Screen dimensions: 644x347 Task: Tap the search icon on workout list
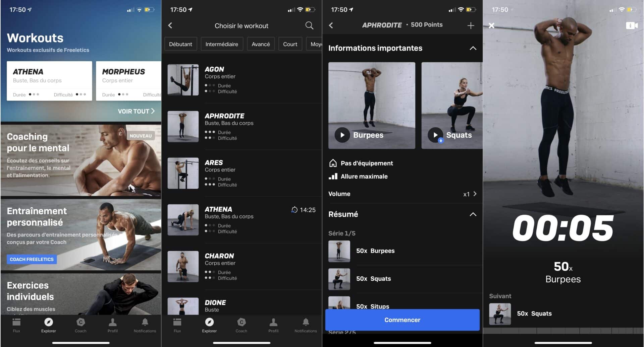pos(309,25)
